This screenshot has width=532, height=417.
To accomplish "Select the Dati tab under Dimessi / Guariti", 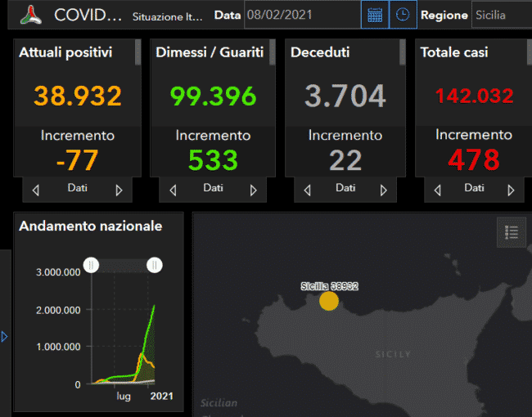I will tap(213, 188).
